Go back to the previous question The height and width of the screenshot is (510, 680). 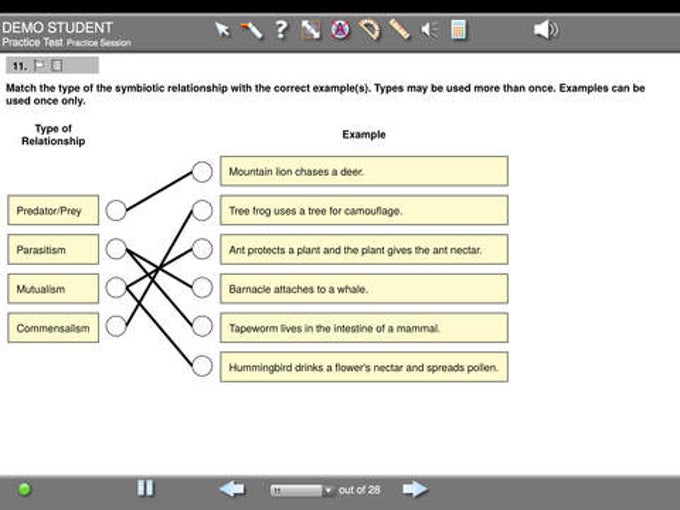click(x=232, y=489)
